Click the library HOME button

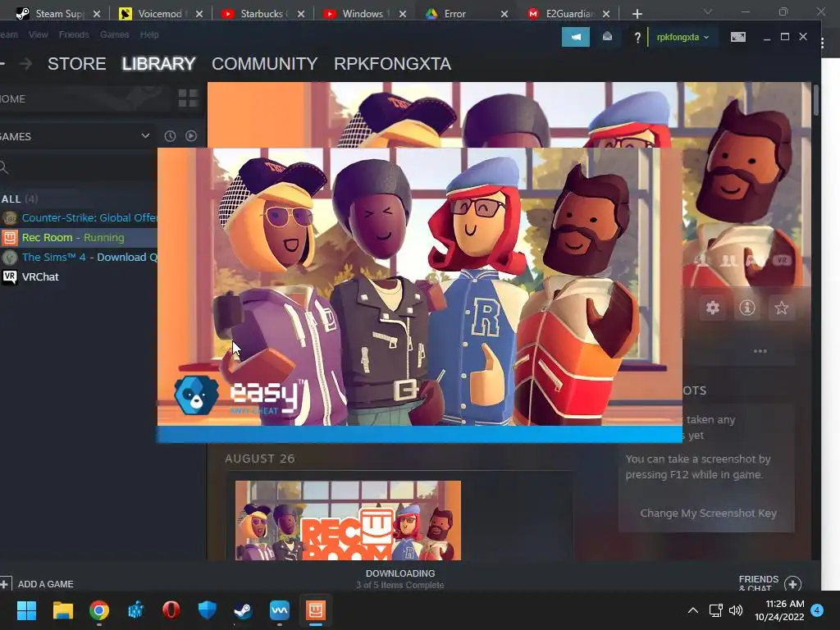[x=13, y=98]
